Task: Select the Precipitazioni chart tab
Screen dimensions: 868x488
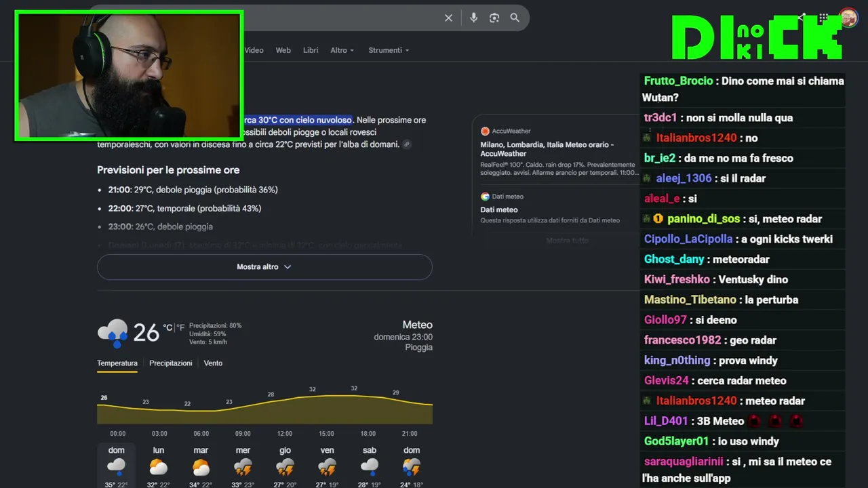Action: pos(171,363)
